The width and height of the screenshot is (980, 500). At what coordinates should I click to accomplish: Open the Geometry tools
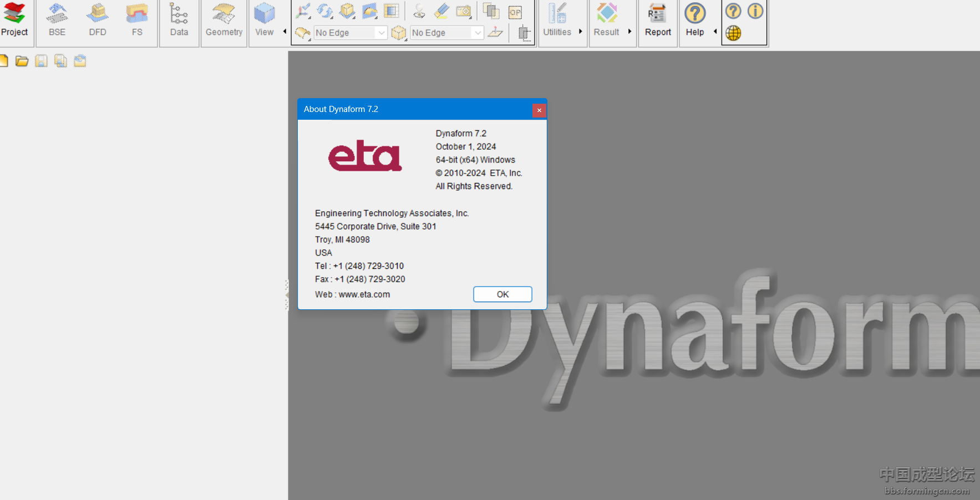pyautogui.click(x=224, y=20)
